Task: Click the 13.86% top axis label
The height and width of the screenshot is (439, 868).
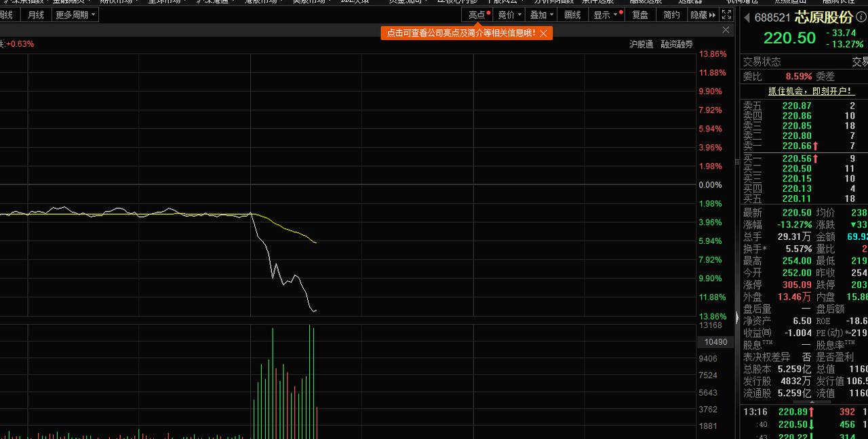Action: click(x=713, y=54)
